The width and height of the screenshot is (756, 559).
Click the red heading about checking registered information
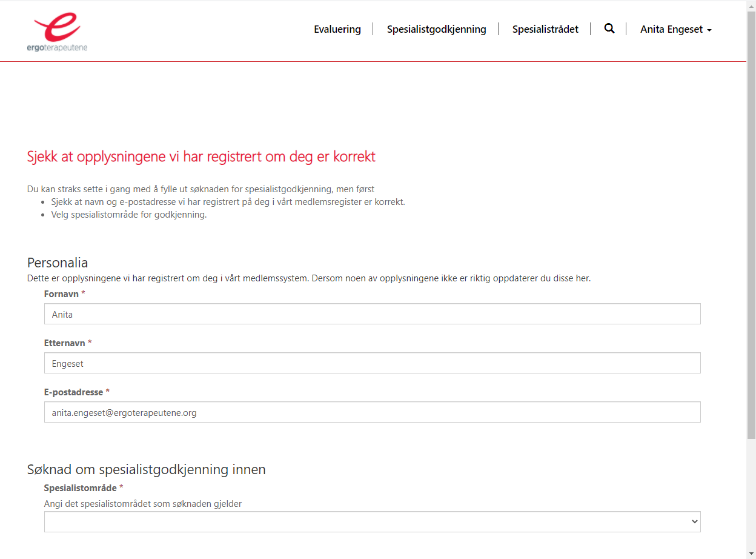click(201, 156)
